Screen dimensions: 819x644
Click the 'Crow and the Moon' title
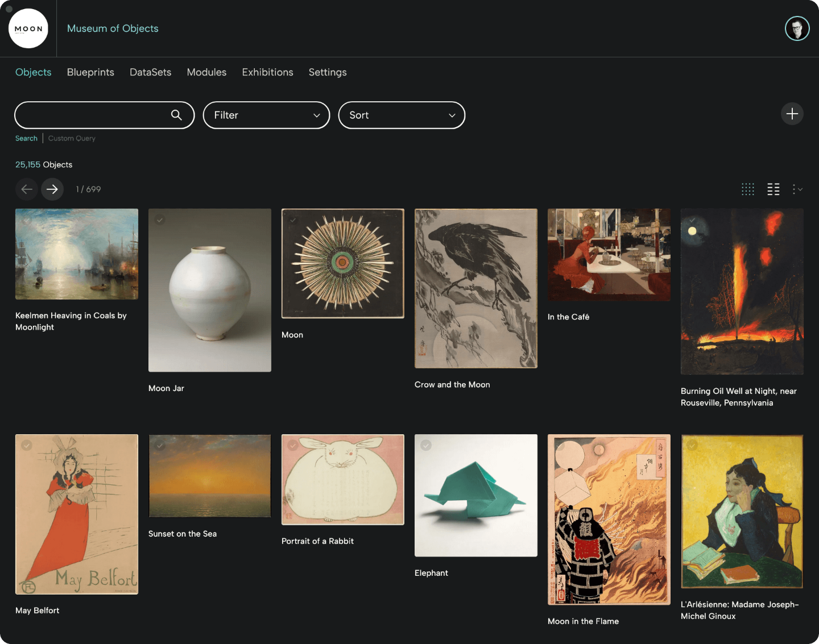point(452,385)
